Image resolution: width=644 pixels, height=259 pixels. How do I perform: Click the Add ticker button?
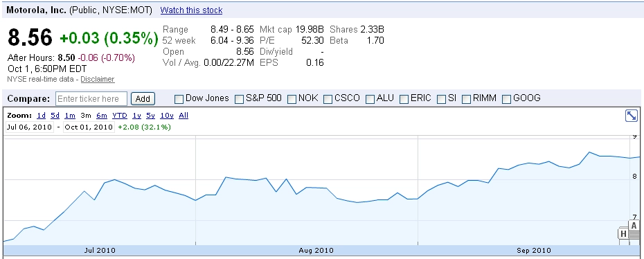click(x=143, y=99)
